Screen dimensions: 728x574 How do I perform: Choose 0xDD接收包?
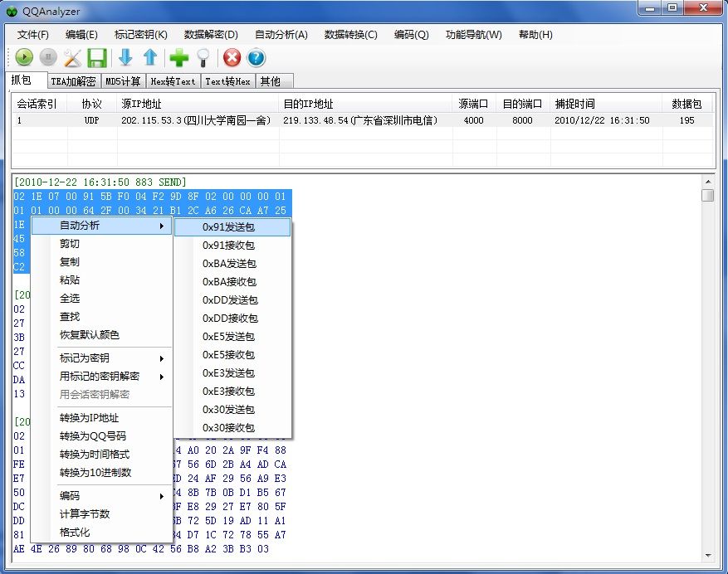tap(232, 319)
